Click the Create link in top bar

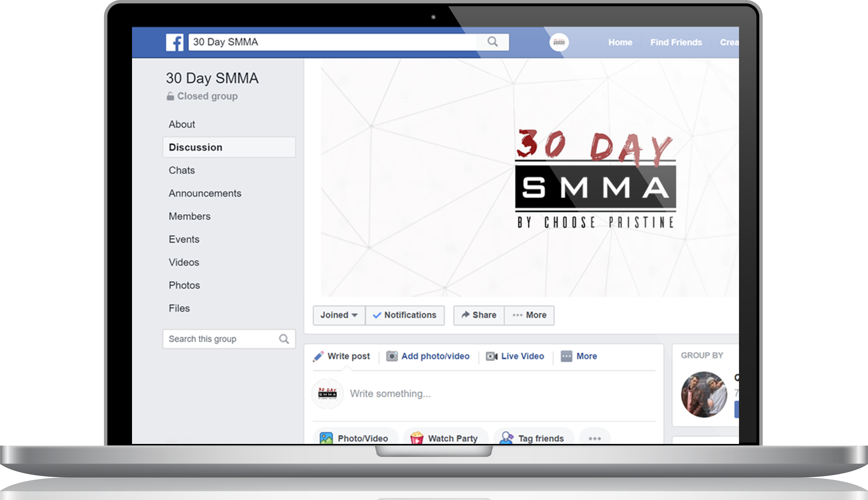pos(729,42)
